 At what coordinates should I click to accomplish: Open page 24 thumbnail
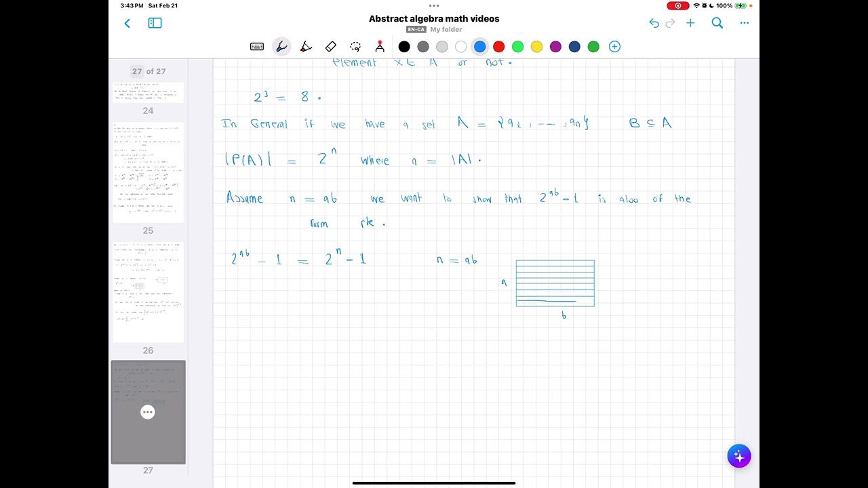148,93
